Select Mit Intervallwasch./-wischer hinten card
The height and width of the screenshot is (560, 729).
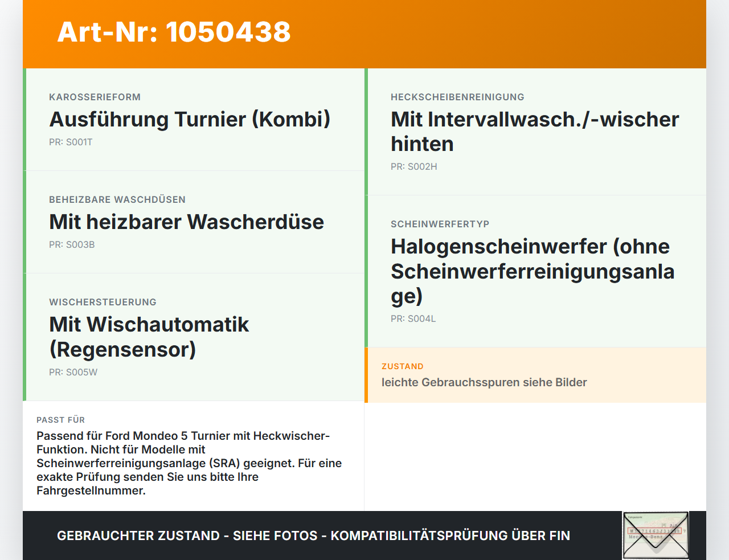pos(535,132)
